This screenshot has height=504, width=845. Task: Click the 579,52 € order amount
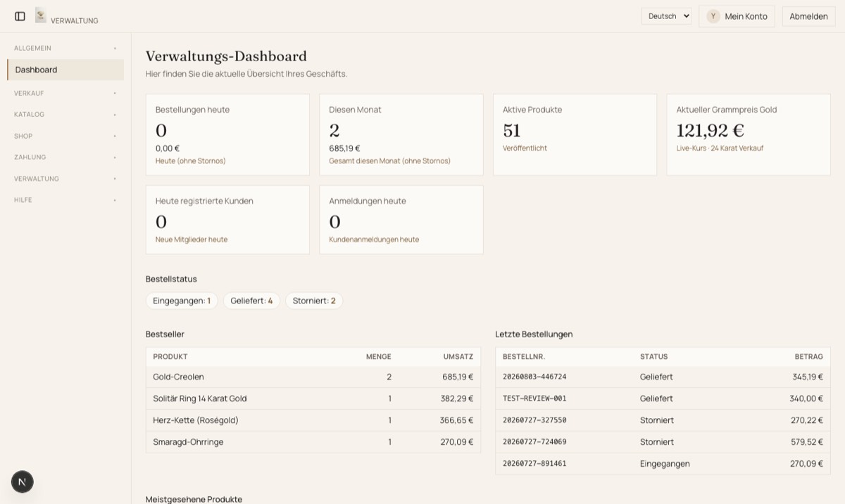806,442
